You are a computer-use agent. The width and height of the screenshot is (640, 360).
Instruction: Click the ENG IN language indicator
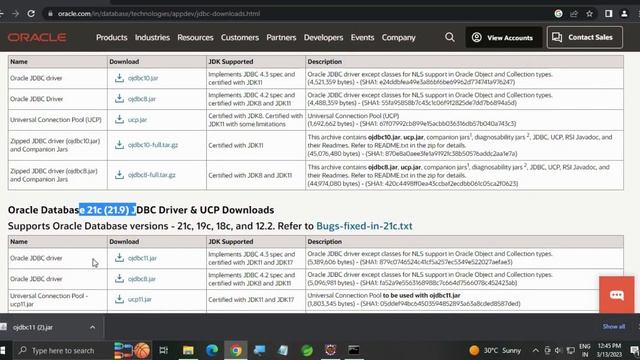(x=585, y=351)
